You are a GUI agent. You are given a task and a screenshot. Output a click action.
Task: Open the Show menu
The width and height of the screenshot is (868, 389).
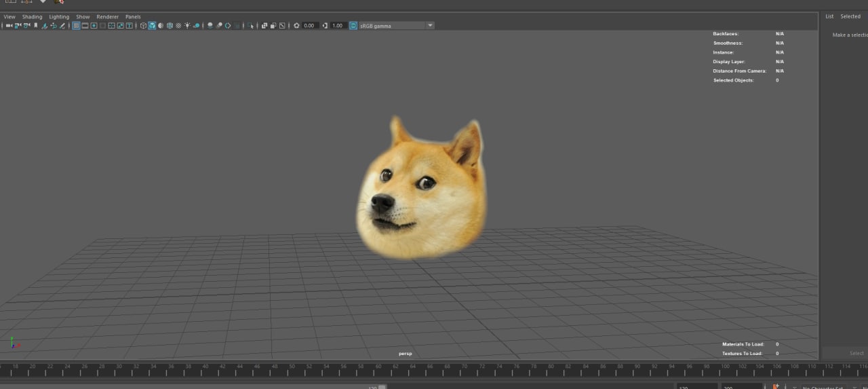click(83, 16)
